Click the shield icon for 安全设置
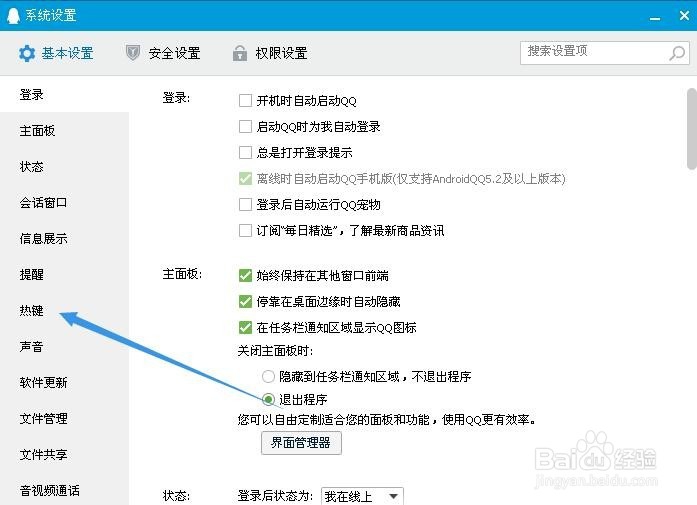This screenshot has width=697, height=505. click(133, 53)
